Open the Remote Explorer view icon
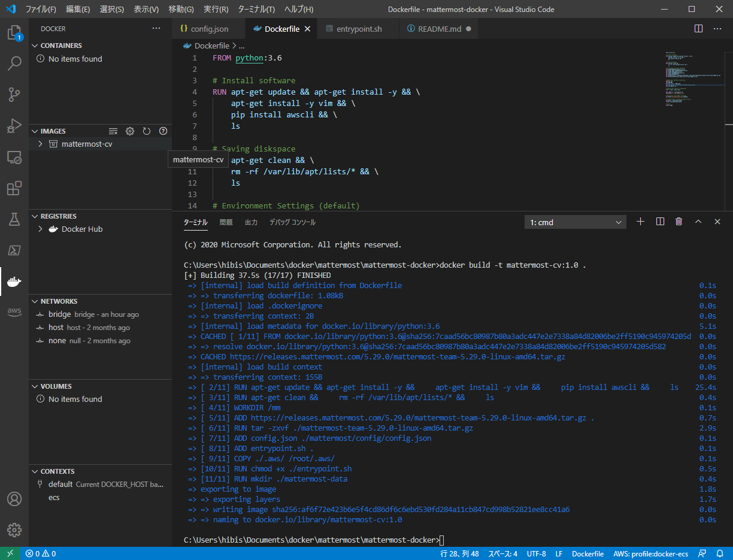The width and height of the screenshot is (733, 560). pos(14,158)
